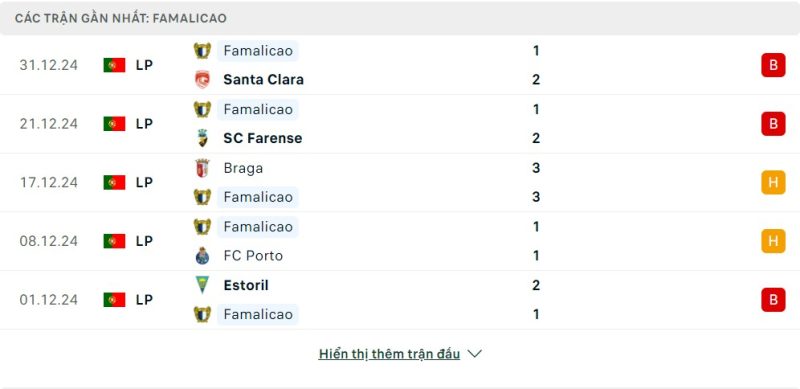Click LP league label on 17.12.24 row

[x=144, y=182]
